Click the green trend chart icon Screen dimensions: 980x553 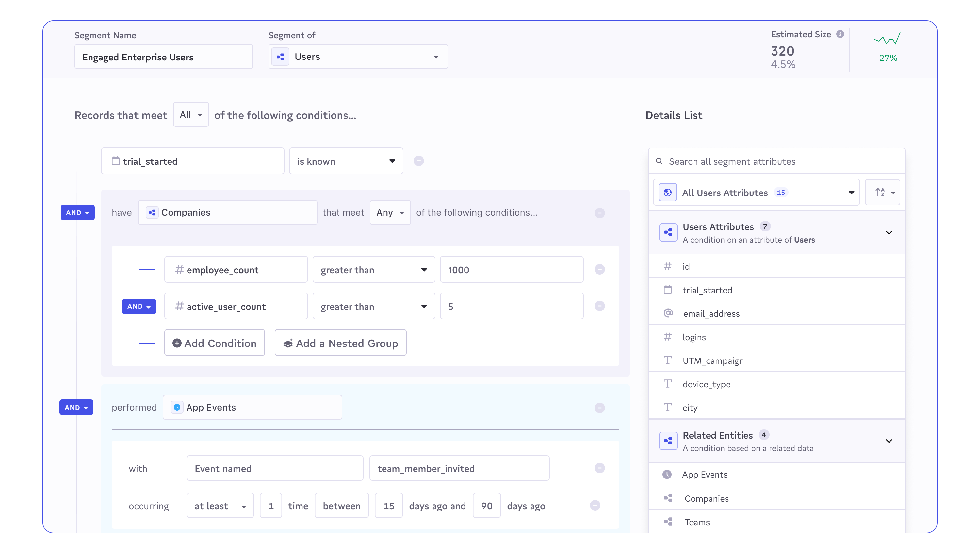[887, 39]
